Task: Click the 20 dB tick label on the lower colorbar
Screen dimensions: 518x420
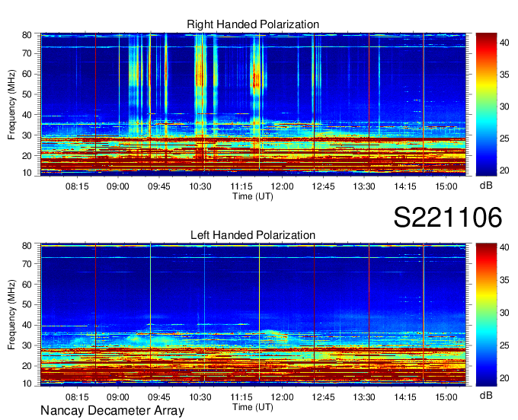Action: click(x=504, y=377)
